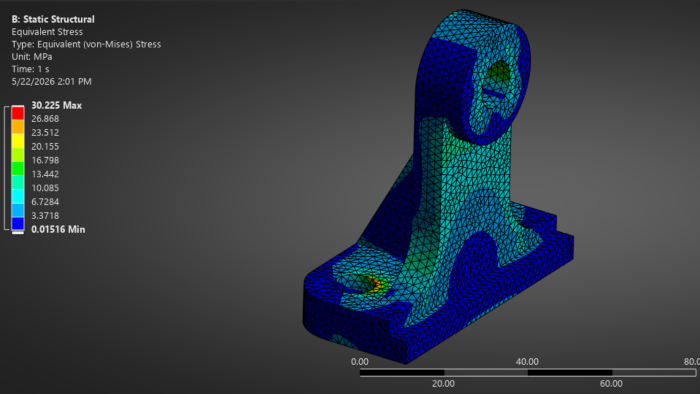
Task: Click the 'Unit: MPa' label
Action: point(32,57)
